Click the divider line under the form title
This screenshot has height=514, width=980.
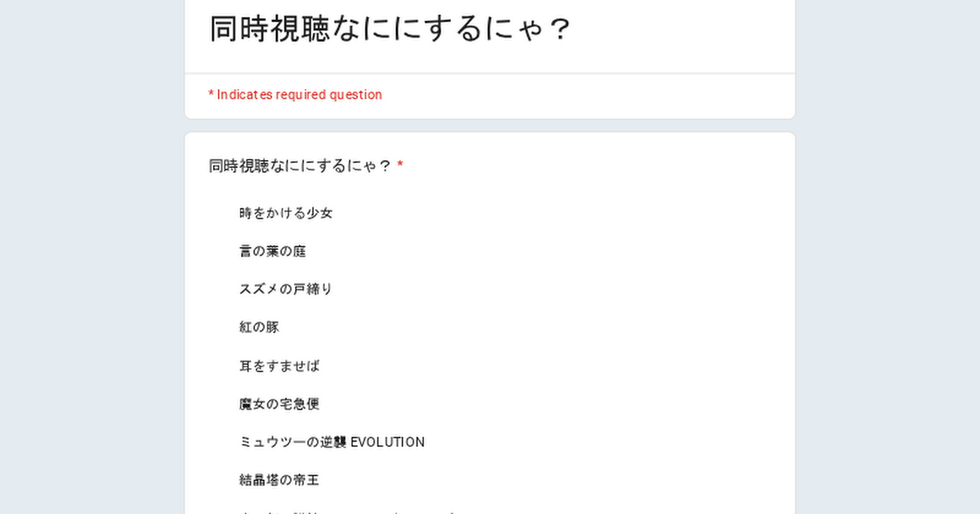click(490, 73)
